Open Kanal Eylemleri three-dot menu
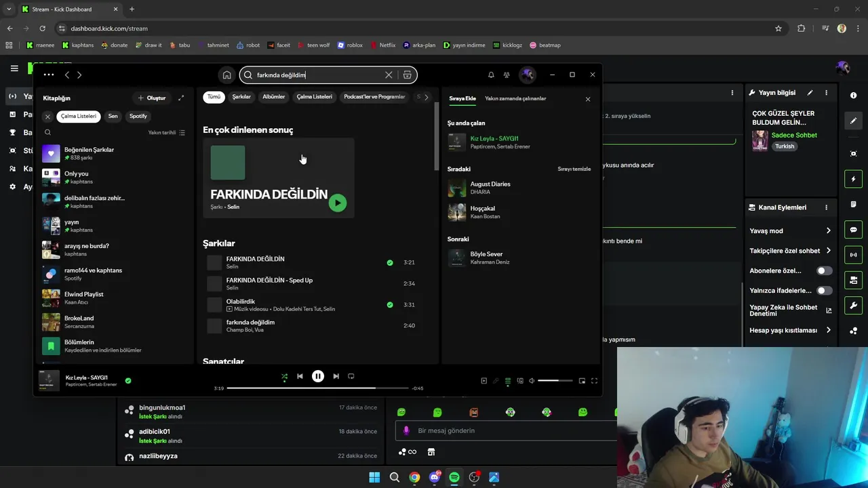Image resolution: width=868 pixels, height=488 pixels. (x=826, y=207)
